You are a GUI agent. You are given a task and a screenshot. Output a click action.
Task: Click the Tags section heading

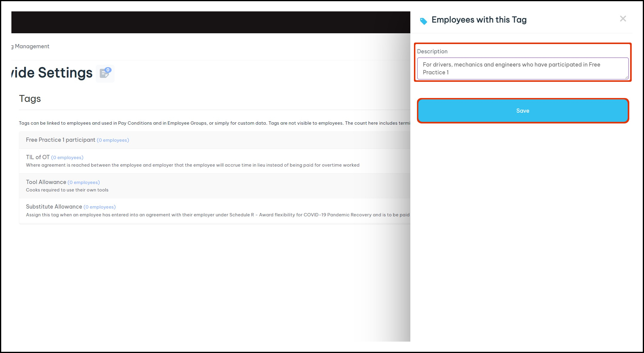click(x=30, y=99)
